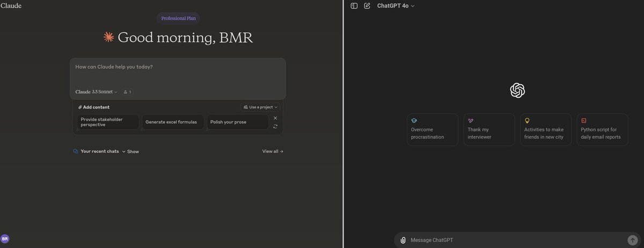Select 'Generate excel formulas' suggestion
Image resolution: width=644 pixels, height=248 pixels.
[173, 122]
